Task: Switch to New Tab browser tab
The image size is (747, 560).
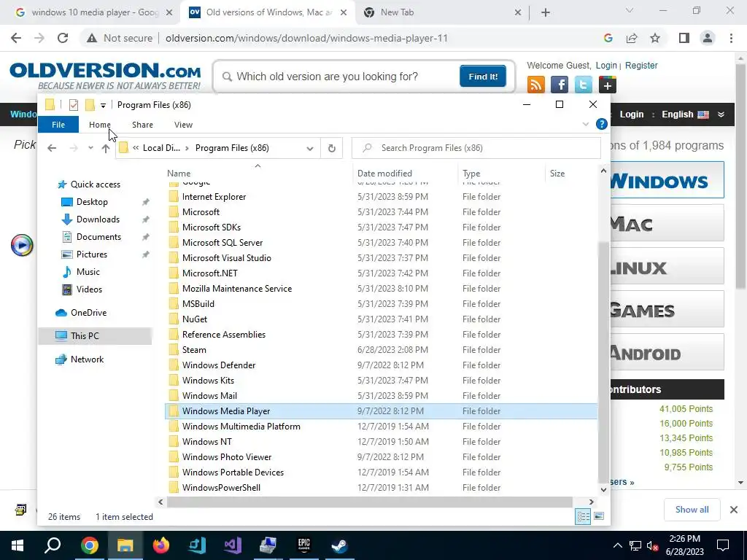Action: tap(442, 12)
